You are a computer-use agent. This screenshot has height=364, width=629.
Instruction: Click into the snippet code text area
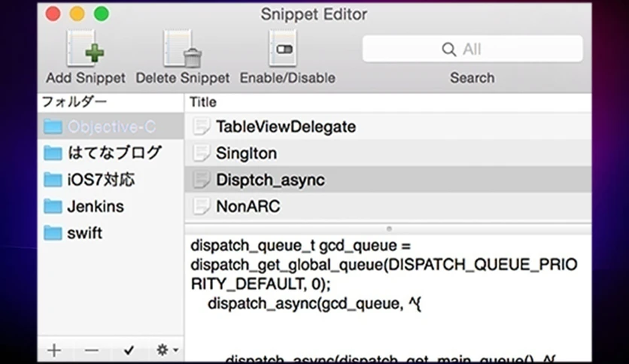point(388,299)
